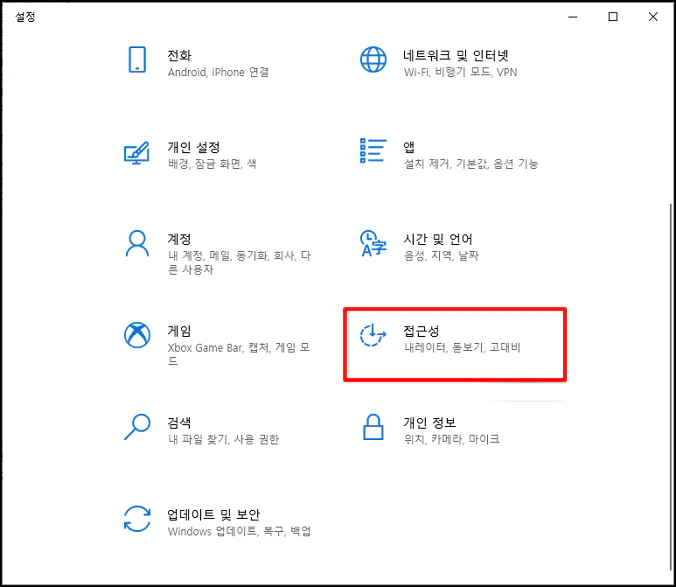Viewport: 676px width, 587px height.
Task: Open 업데이트 및 보안 title
Action: coord(214,515)
